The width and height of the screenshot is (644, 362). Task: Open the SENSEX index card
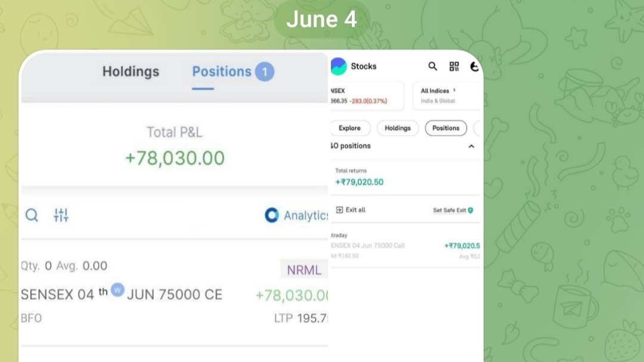(x=367, y=96)
